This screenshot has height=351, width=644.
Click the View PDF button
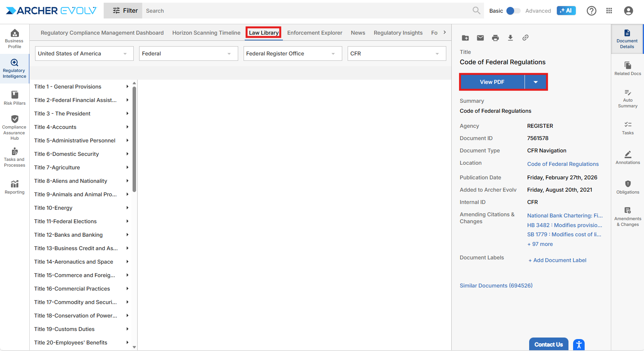(x=492, y=82)
